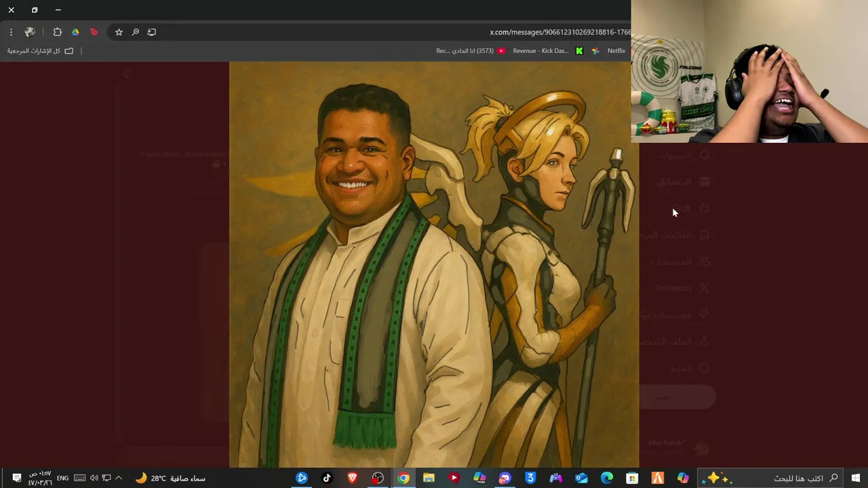Open the weather widget showing 28°C
The height and width of the screenshot is (488, 868).
170,479
